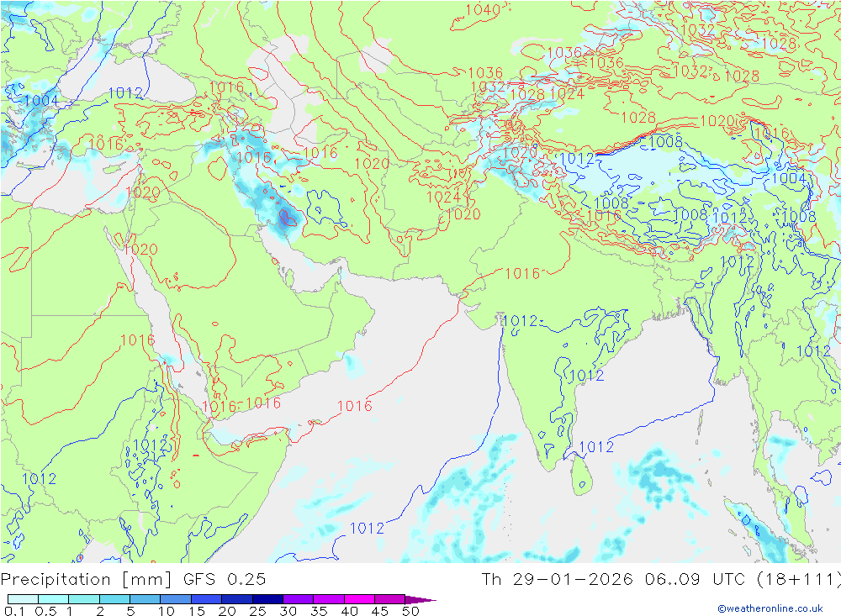Screen dimensions: 841x616
Task: Click the legend swatch between 0.1 and 0.5
Action: (x=23, y=599)
